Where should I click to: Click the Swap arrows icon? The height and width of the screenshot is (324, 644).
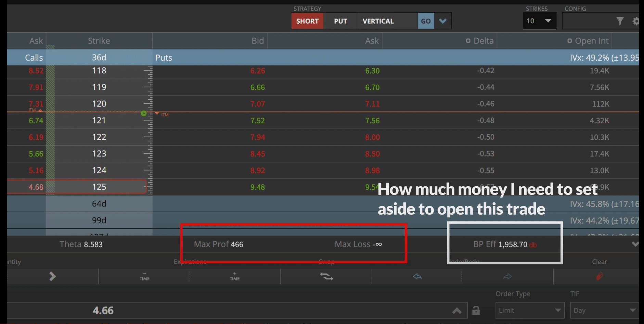(x=326, y=276)
